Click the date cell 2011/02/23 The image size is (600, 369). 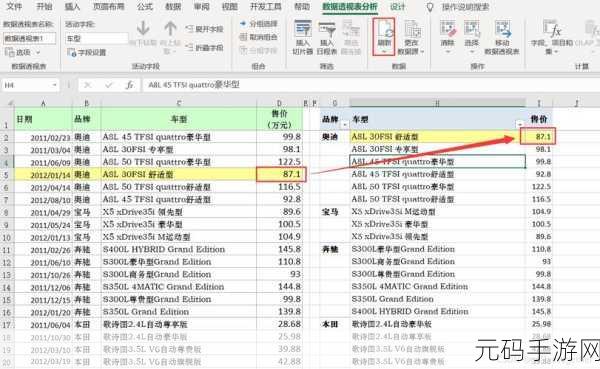[43, 137]
